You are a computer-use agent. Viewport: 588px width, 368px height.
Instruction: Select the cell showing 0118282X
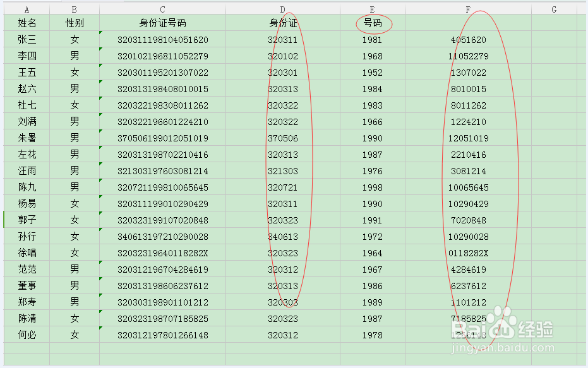(x=467, y=252)
